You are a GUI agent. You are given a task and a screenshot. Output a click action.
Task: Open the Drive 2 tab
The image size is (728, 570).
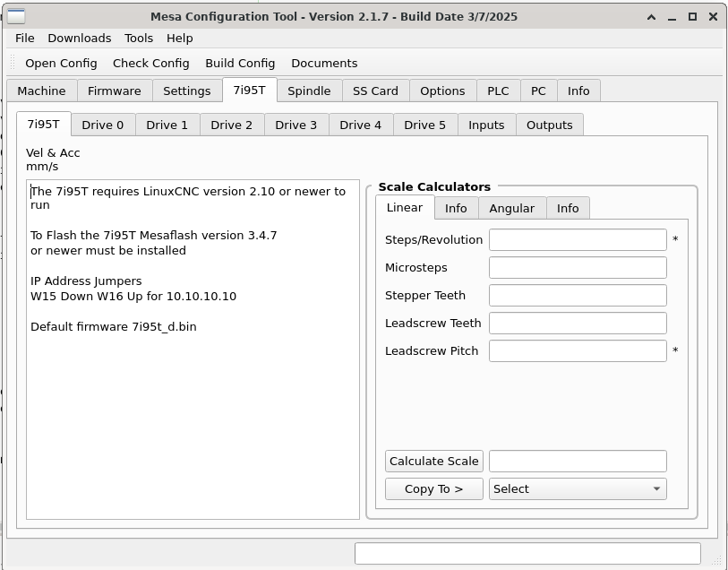coord(232,125)
